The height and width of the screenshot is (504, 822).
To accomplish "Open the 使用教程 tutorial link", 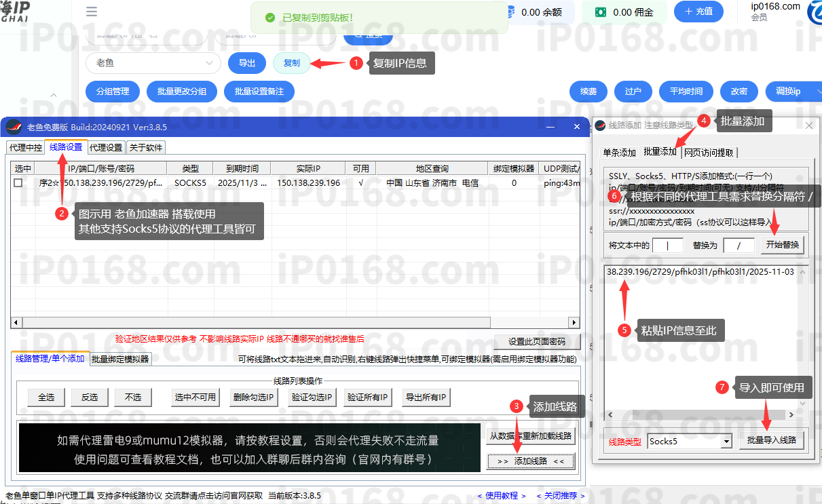I will click(500, 495).
